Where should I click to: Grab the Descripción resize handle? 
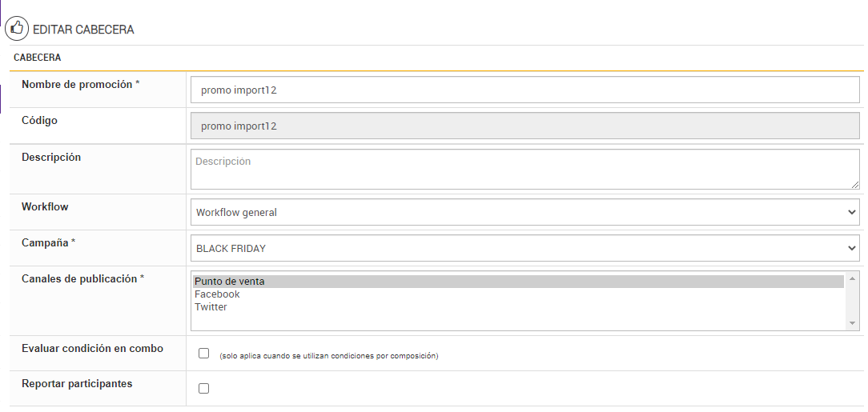[855, 185]
